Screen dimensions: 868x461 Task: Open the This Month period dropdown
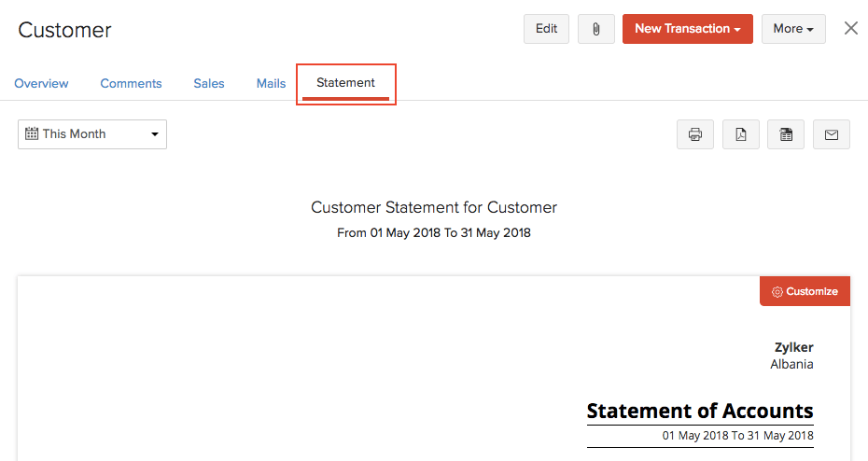pyautogui.click(x=92, y=134)
